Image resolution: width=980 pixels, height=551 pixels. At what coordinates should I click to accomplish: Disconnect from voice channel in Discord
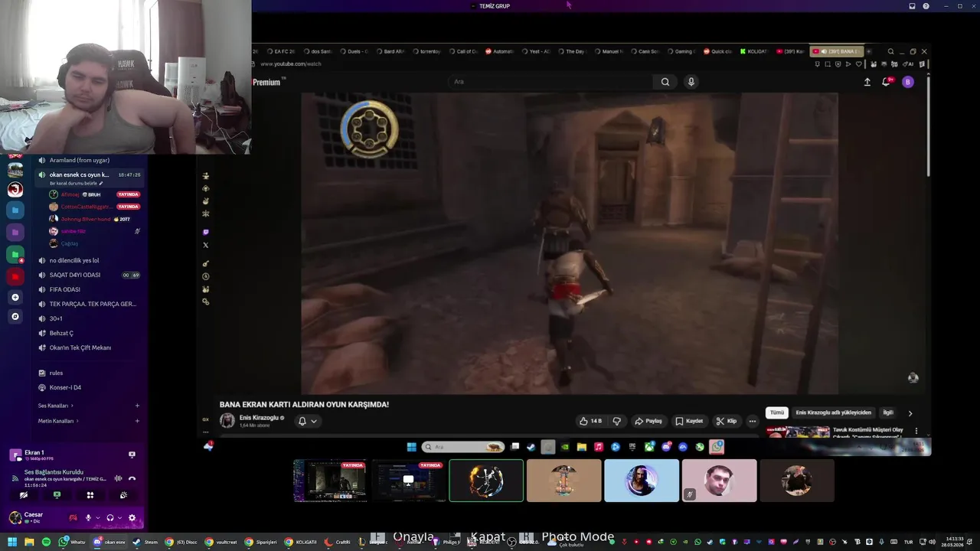132,478
